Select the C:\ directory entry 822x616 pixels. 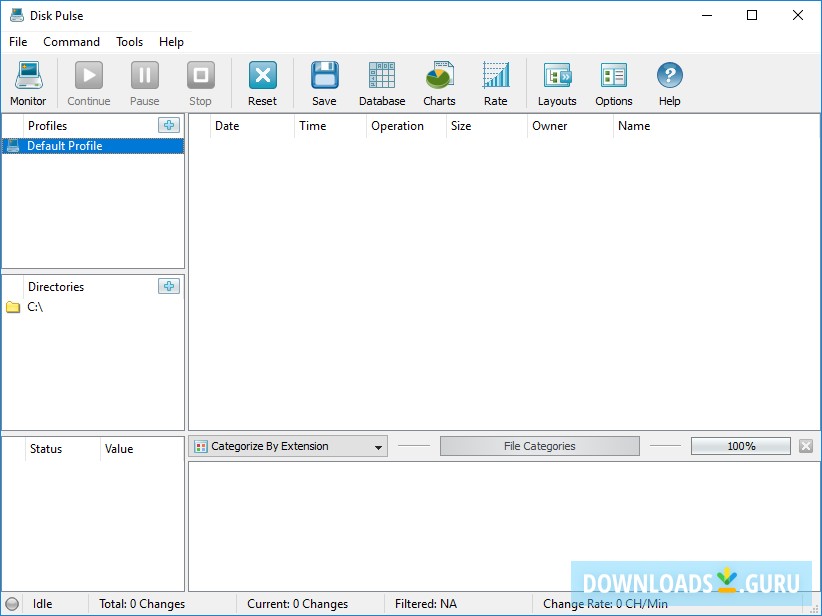coord(35,307)
